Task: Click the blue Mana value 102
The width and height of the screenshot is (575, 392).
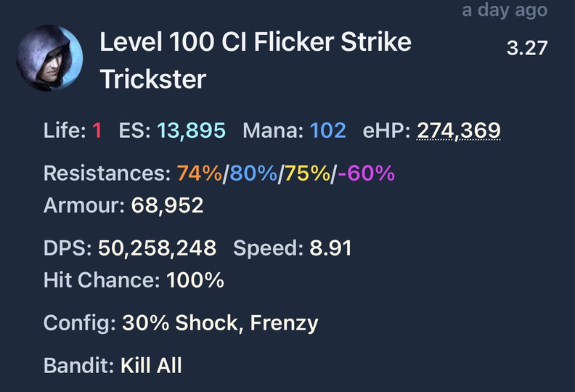Action: pos(327,131)
